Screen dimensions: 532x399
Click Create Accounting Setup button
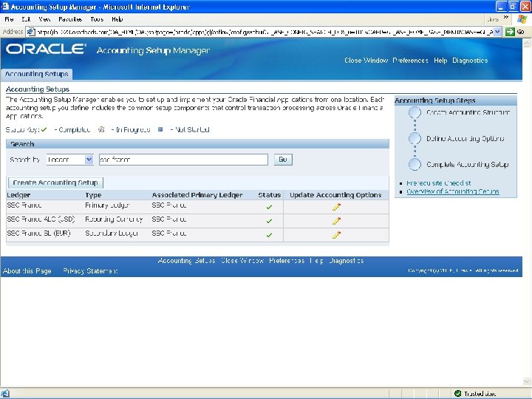[55, 183]
